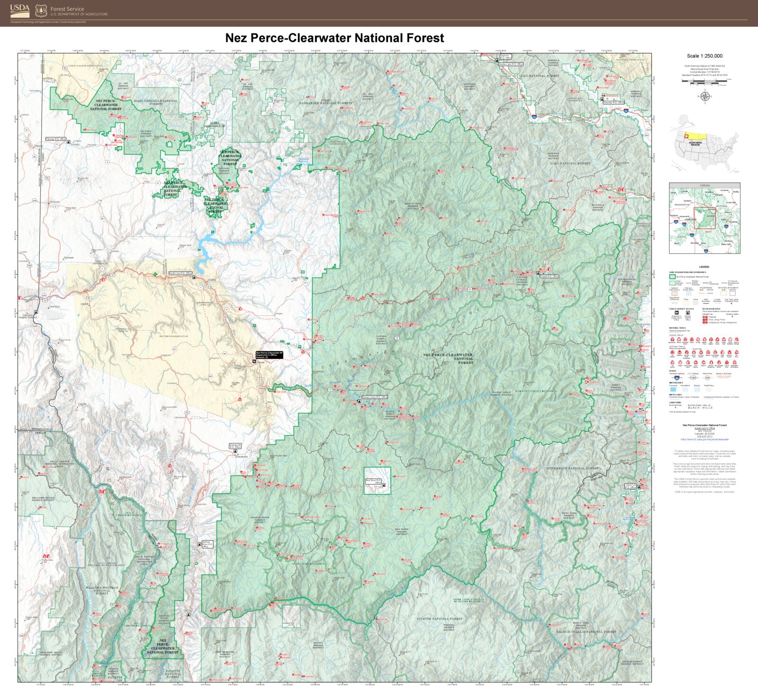Viewport: 758px width, 700px height.
Task: Click the Perennial waterbody blue swatch
Action: 673,389
